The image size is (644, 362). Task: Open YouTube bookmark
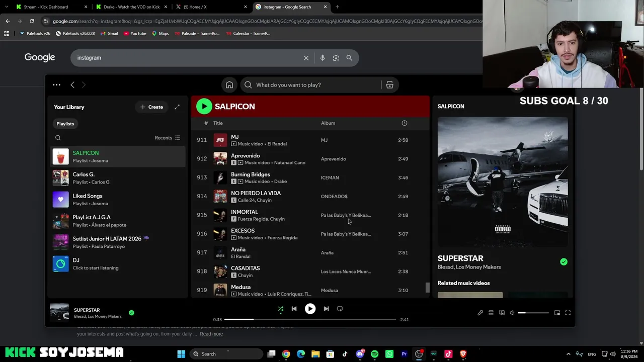tap(135, 34)
